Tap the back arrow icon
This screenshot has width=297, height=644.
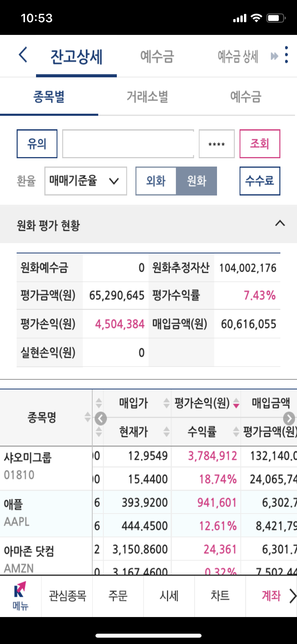tap(23, 55)
